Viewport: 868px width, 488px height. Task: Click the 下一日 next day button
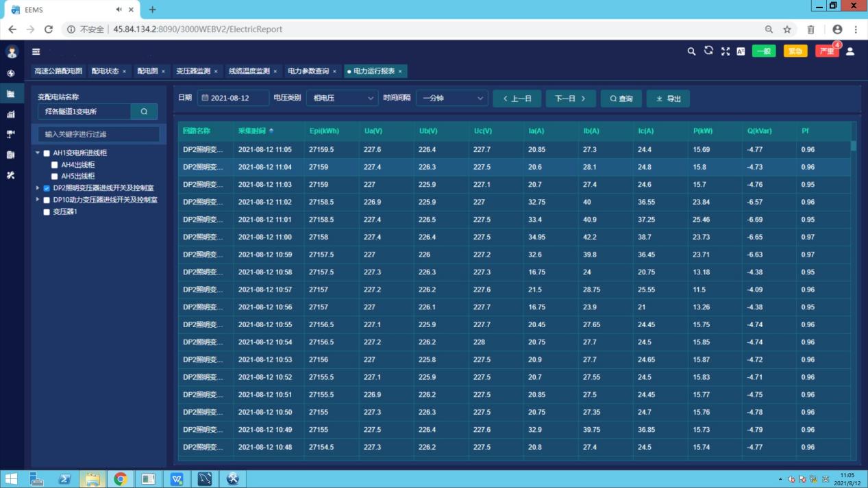click(x=570, y=99)
